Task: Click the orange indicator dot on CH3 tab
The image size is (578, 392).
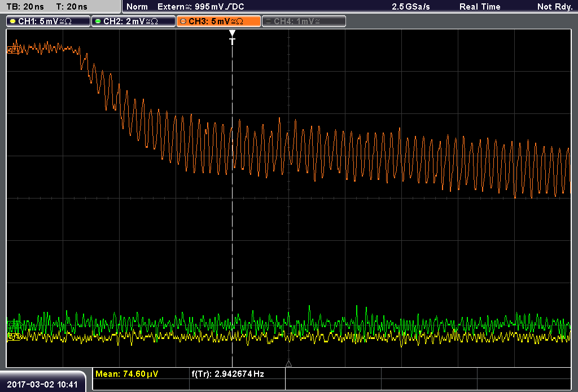Action: pyautogui.click(x=183, y=21)
